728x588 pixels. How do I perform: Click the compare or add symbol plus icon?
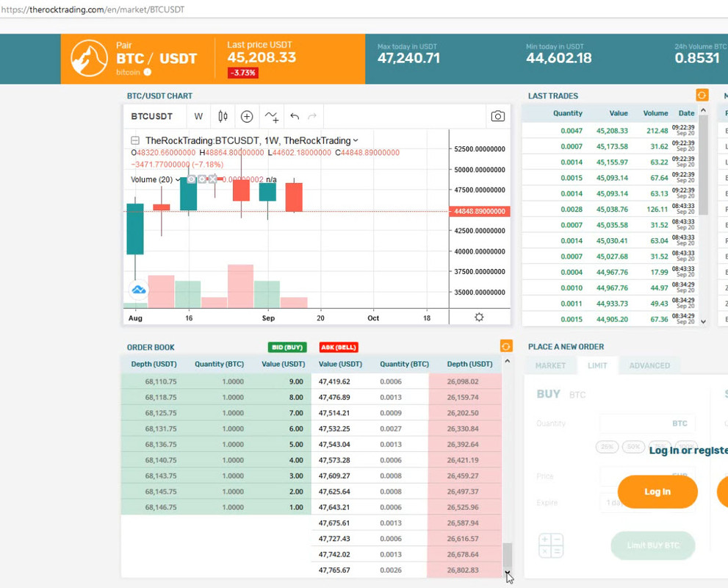pyautogui.click(x=247, y=116)
